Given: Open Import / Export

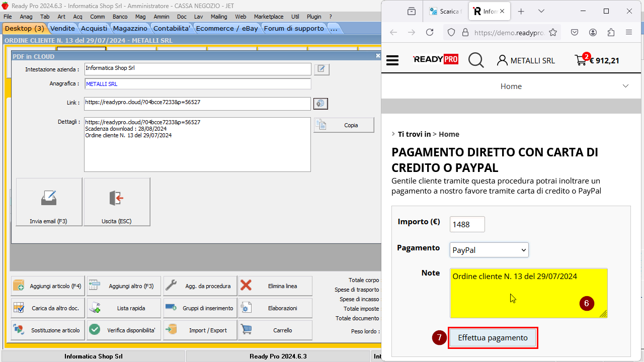Looking at the screenshot, I should pos(200,330).
